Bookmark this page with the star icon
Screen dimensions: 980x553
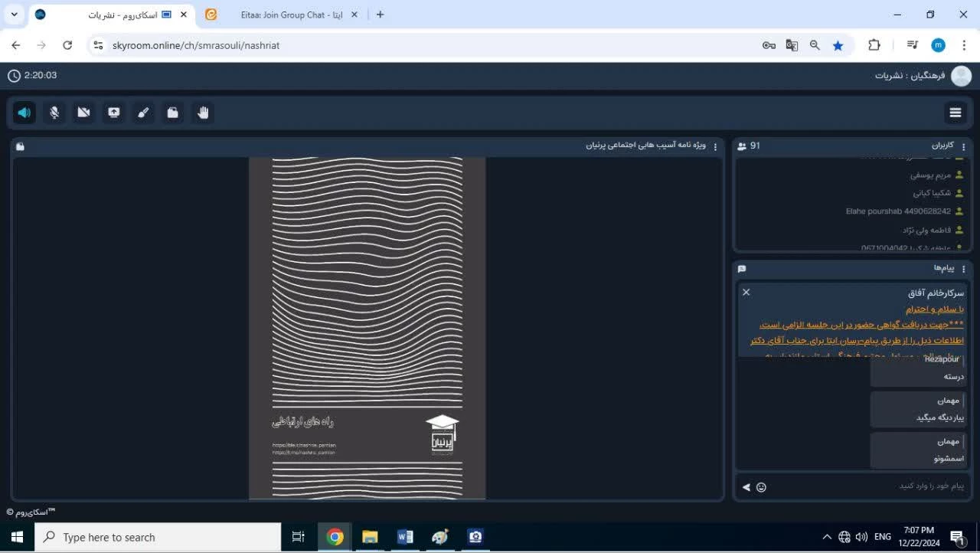[838, 45]
